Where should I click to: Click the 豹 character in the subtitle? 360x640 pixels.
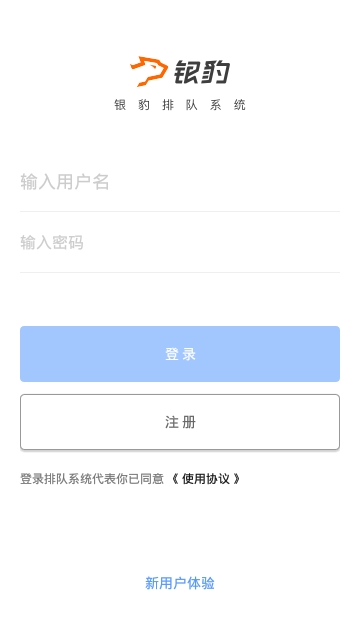tap(144, 105)
